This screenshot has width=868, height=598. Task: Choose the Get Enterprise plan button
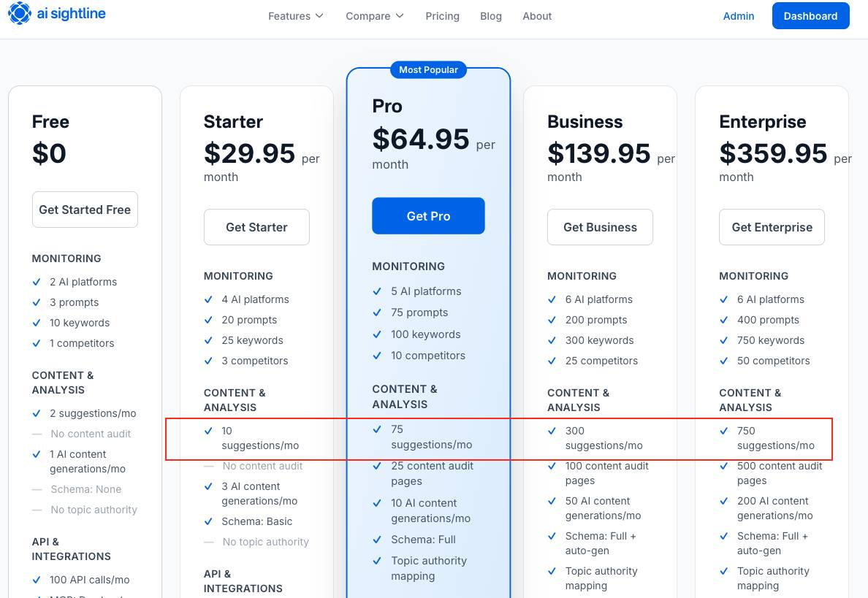(772, 227)
